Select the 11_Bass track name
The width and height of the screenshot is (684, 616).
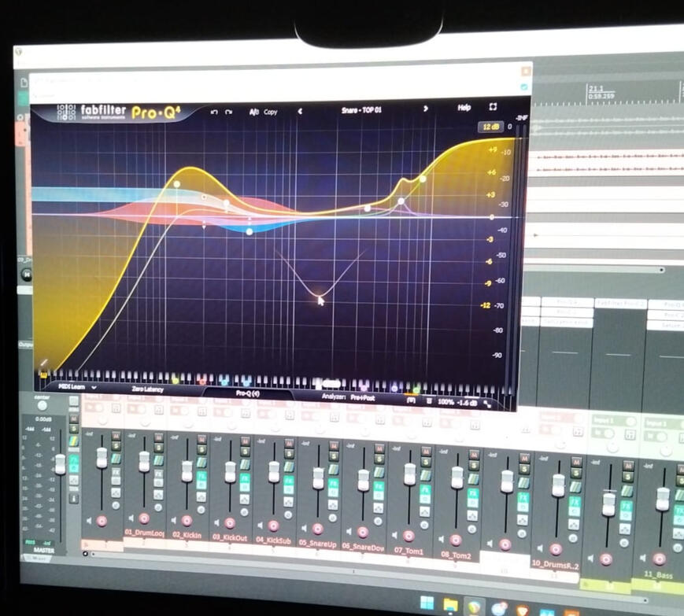[658, 575]
